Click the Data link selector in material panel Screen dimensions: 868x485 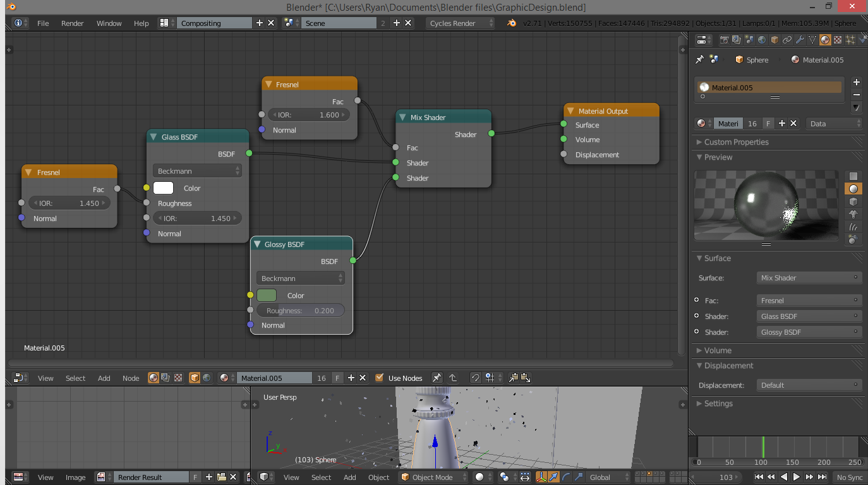click(835, 124)
